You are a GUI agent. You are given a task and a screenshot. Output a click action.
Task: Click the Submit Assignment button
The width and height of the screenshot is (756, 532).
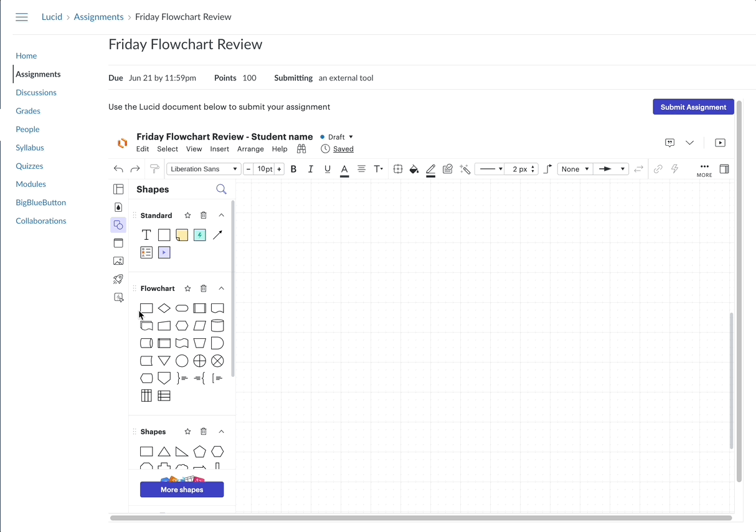pyautogui.click(x=693, y=107)
